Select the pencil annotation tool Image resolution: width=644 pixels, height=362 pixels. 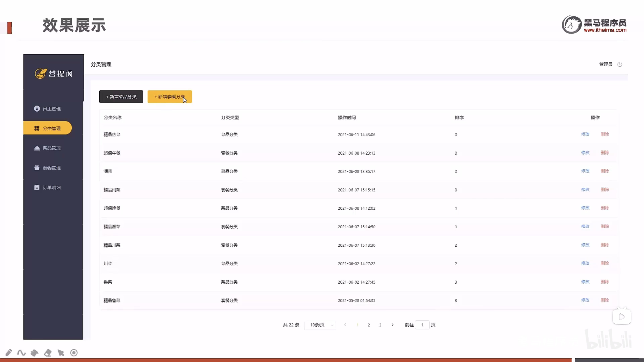pyautogui.click(x=9, y=352)
